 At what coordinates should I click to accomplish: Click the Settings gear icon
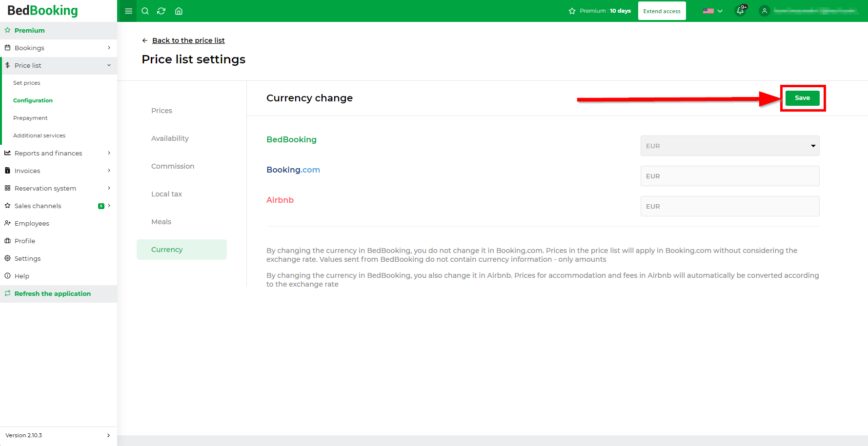click(x=7, y=258)
